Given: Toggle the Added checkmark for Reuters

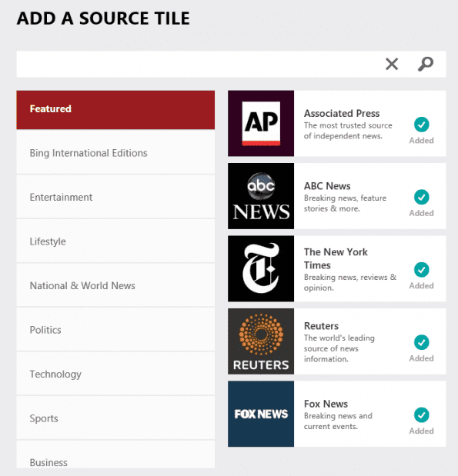Looking at the screenshot, I should point(421,342).
